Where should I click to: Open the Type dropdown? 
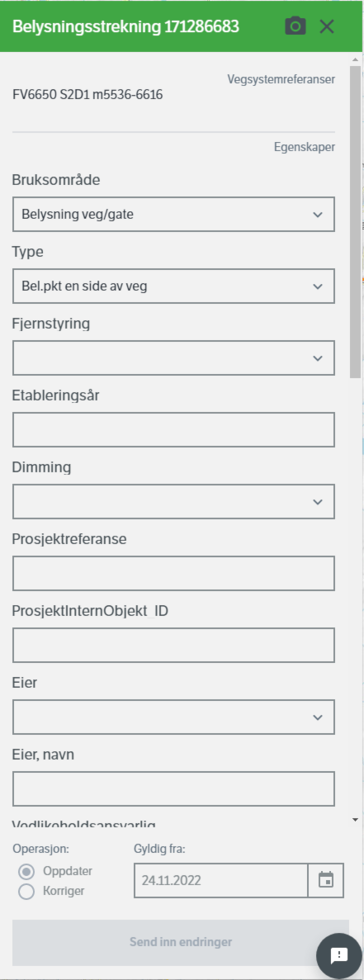(x=173, y=286)
